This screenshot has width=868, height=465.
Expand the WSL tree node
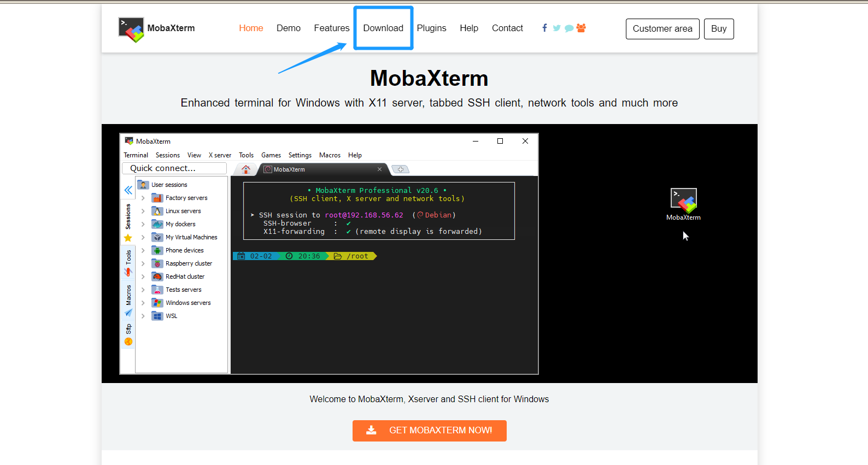pos(143,316)
